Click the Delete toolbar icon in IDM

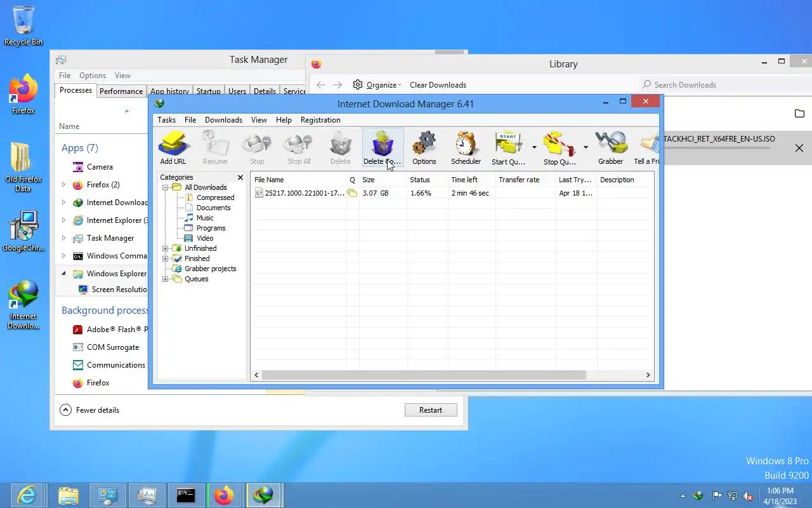tap(341, 147)
